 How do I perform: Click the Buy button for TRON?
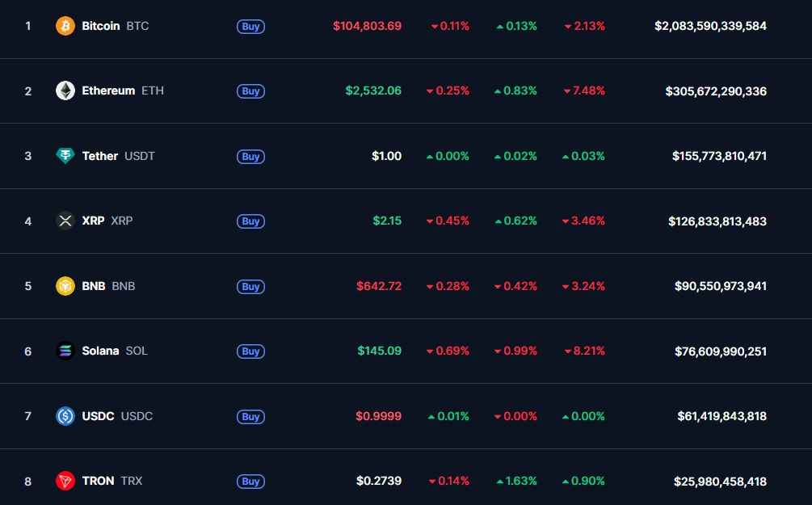click(x=250, y=481)
